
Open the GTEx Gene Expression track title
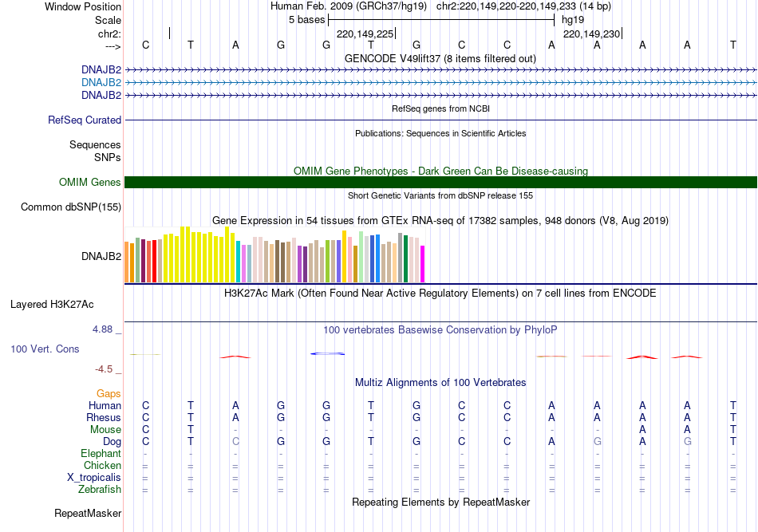440,221
